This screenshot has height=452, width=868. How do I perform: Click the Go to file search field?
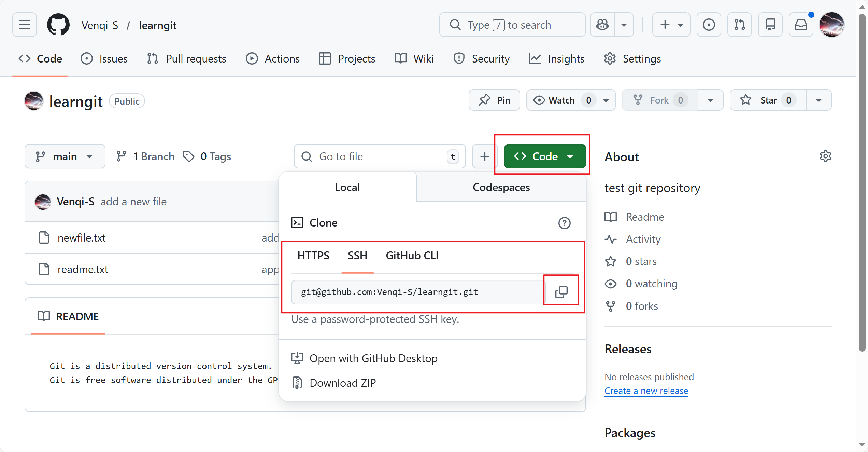379,156
